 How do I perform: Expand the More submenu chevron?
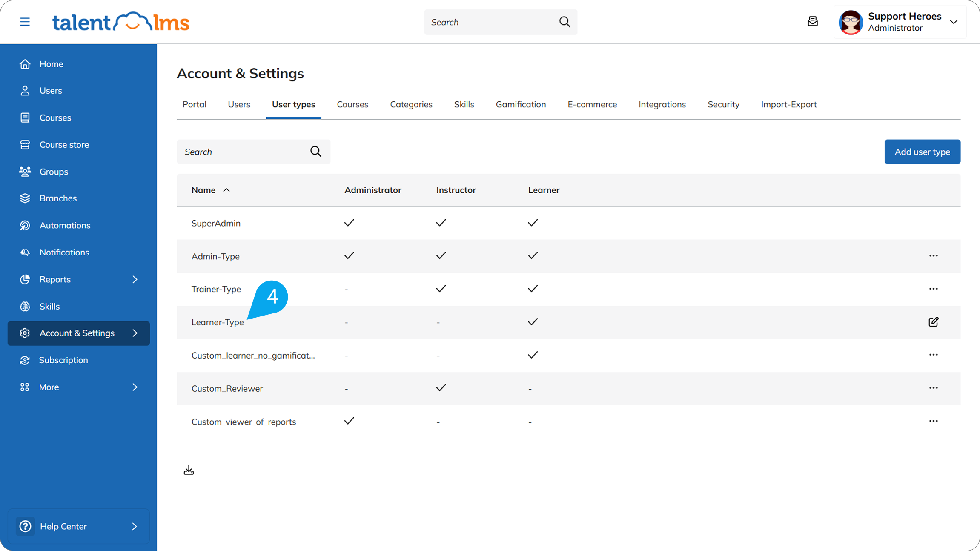(x=135, y=387)
